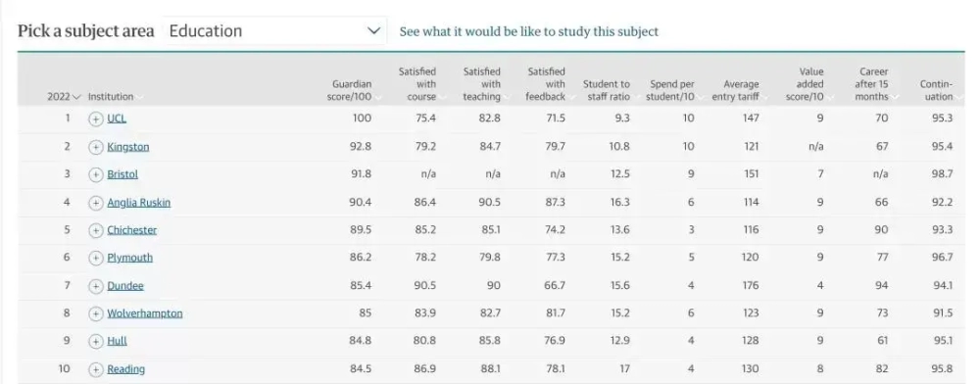This screenshot has height=384, width=980.
Task: Expand Plymouth details via plus icon
Action: coord(96,258)
